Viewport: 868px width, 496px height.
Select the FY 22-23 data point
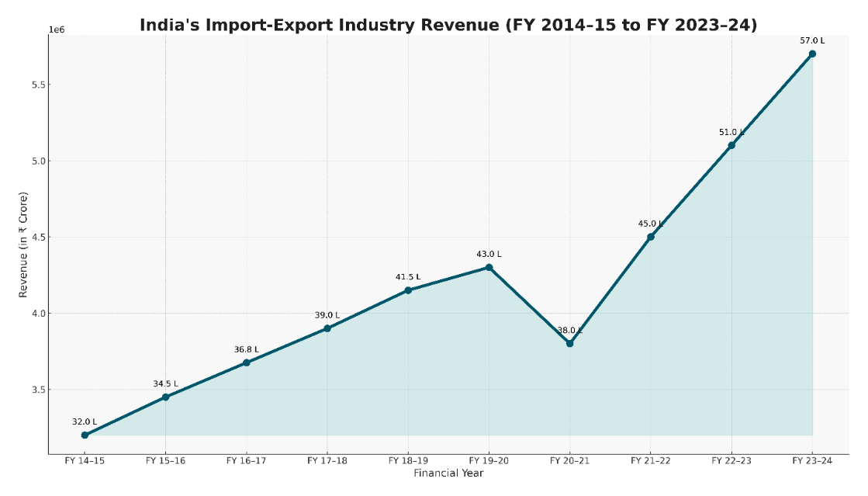[x=731, y=144]
